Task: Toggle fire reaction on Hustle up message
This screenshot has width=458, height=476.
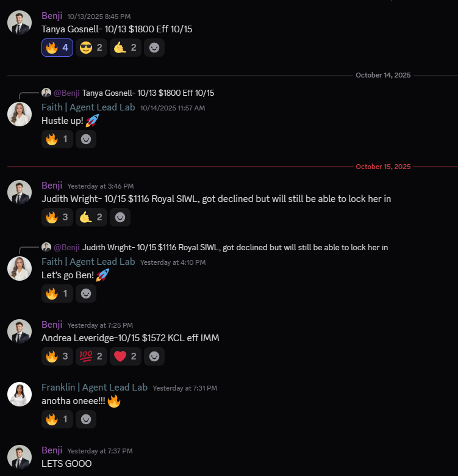Action: click(x=57, y=139)
